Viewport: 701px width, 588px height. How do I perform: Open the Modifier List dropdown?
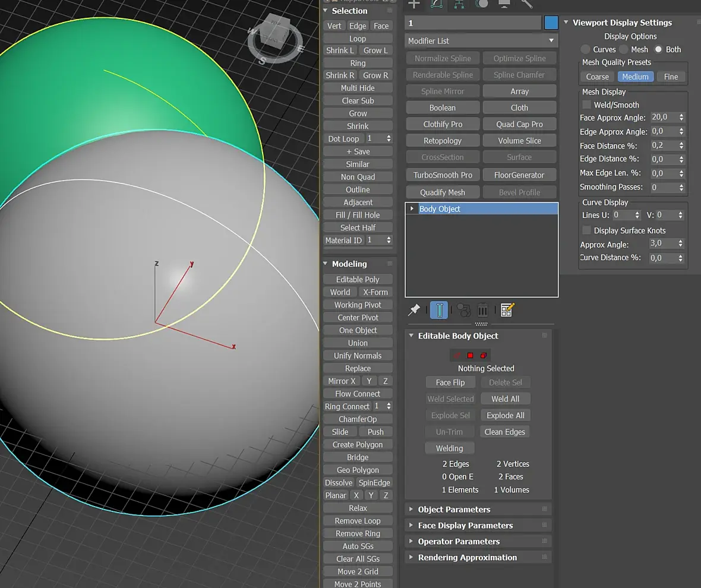point(481,40)
